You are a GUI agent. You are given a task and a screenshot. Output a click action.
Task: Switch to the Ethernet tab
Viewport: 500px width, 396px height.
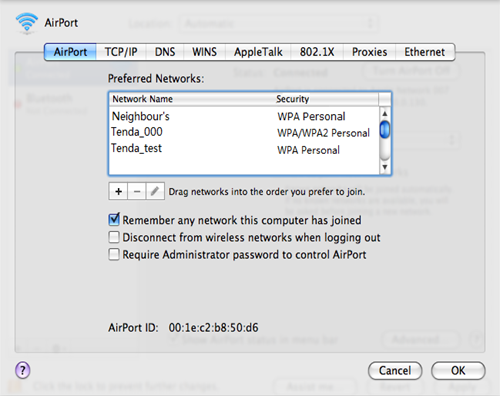[425, 52]
